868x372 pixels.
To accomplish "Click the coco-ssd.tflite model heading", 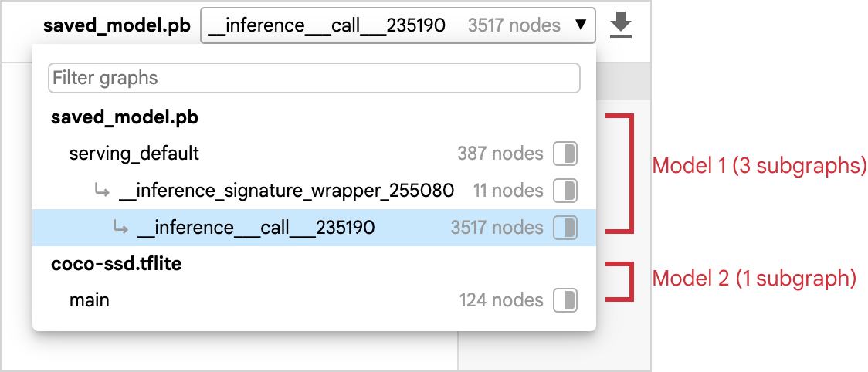I will 116,264.
